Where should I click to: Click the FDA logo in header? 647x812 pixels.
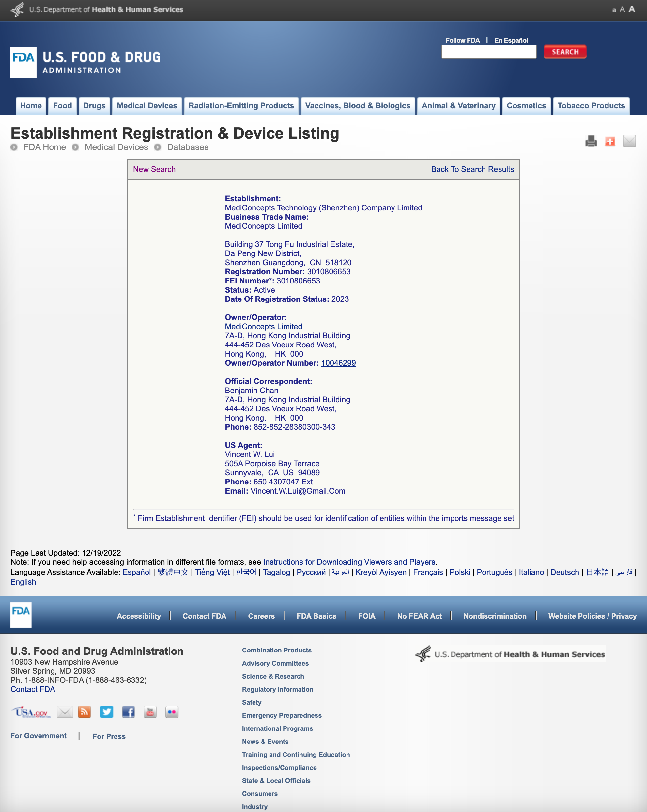pyautogui.click(x=23, y=62)
